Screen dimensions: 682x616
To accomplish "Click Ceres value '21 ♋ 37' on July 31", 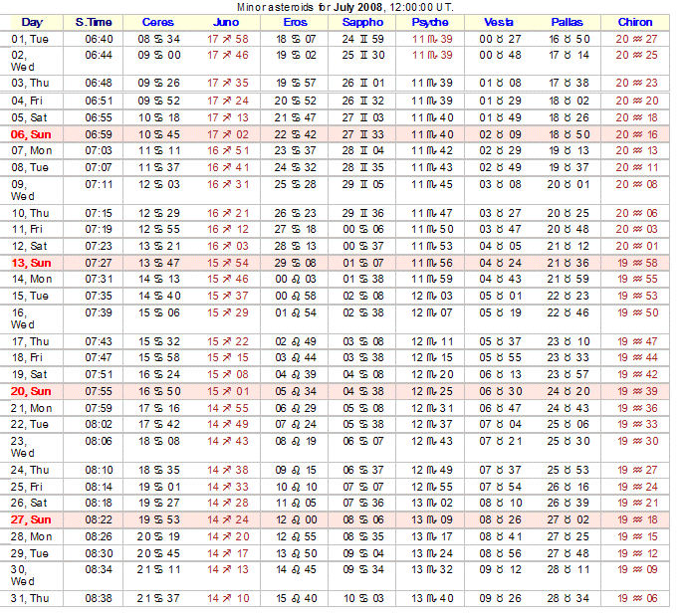I will pos(158,598).
